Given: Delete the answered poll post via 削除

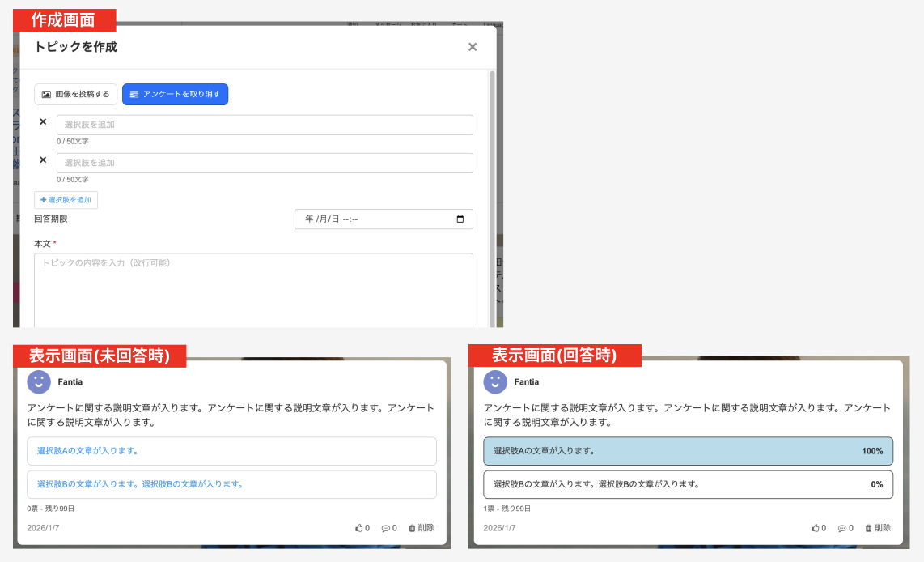Looking at the screenshot, I should pyautogui.click(x=878, y=528).
